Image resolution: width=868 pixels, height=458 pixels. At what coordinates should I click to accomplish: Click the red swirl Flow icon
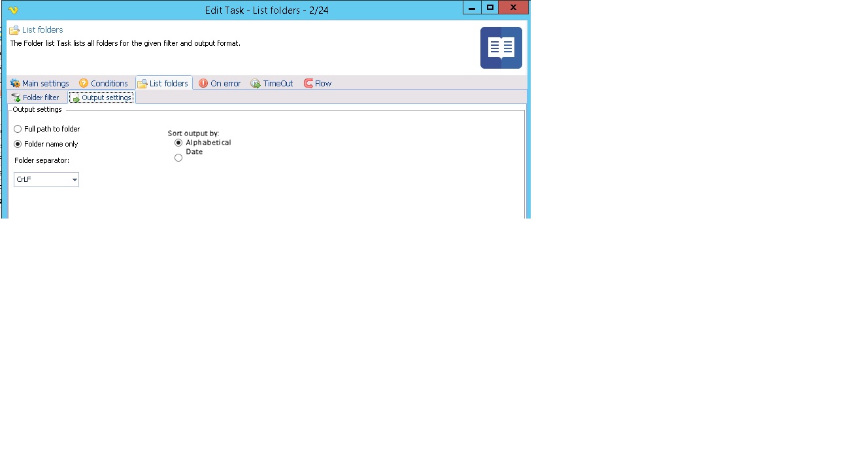point(309,84)
